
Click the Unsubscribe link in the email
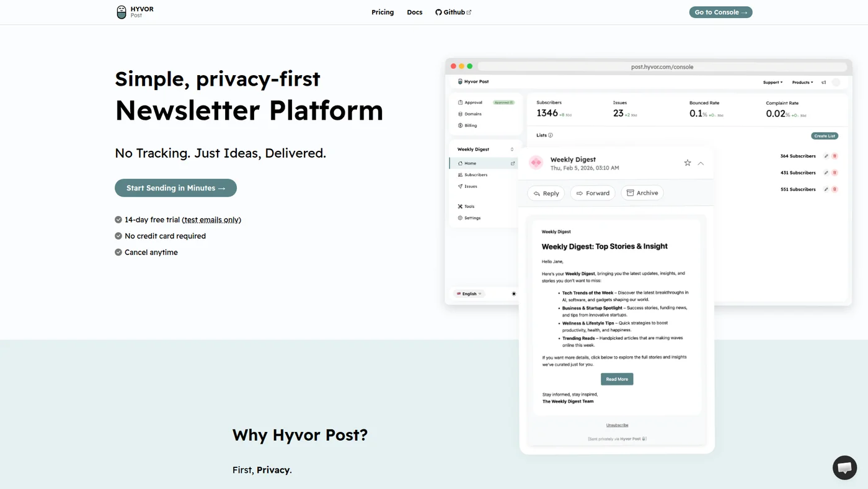(617, 425)
